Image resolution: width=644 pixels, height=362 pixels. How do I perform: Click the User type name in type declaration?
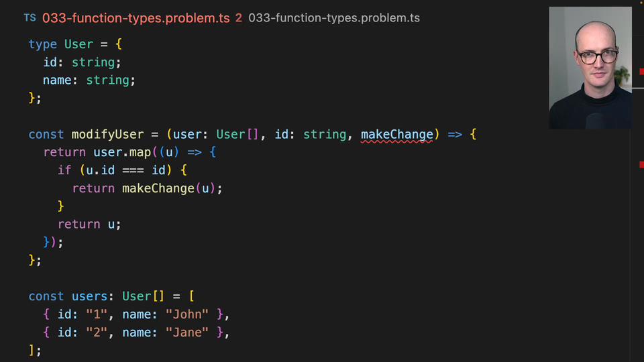78,44
